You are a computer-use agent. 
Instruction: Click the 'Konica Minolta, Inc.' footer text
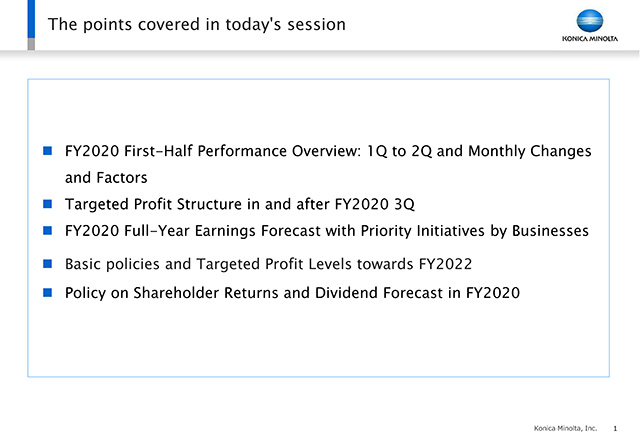(x=565, y=428)
